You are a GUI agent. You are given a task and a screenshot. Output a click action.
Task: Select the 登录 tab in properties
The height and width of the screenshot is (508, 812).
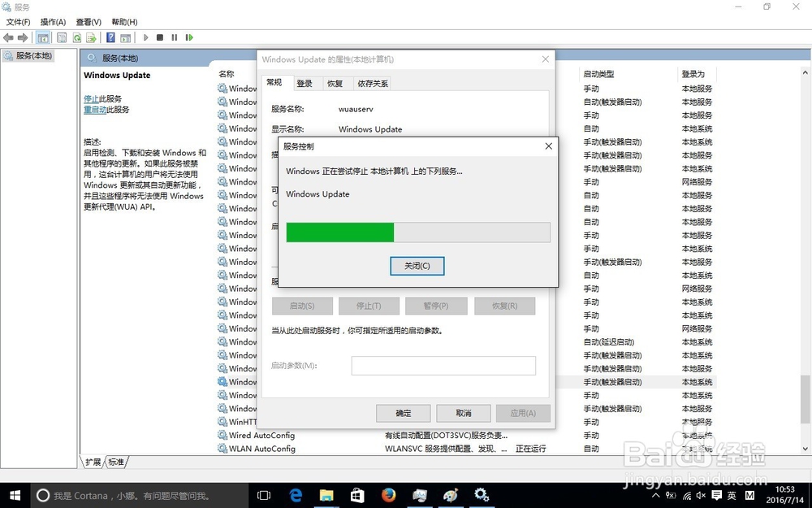click(x=306, y=83)
